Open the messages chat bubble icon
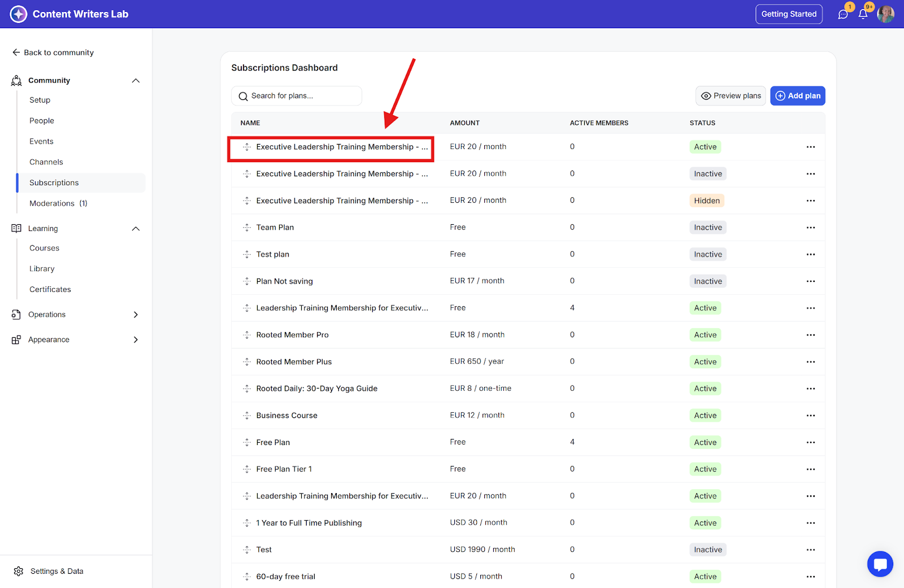904x588 pixels. (x=843, y=14)
